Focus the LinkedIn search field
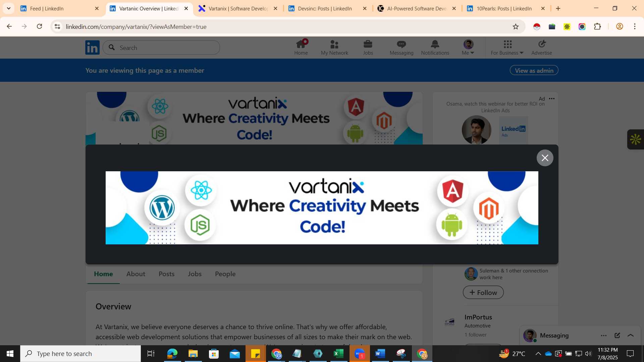 point(161,48)
